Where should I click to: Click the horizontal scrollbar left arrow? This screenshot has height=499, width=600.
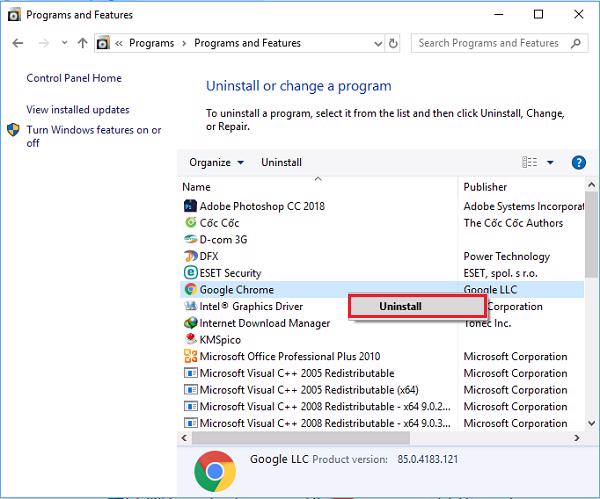(184, 438)
